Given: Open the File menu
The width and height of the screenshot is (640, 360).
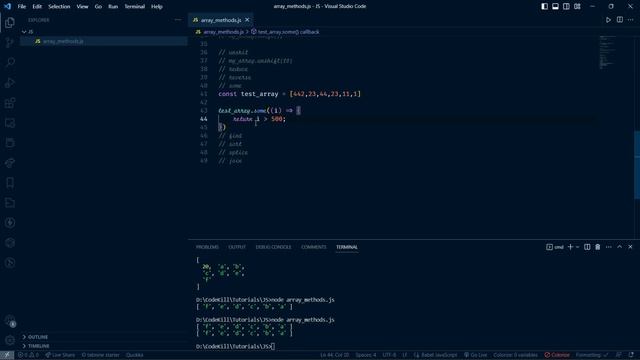Looking at the screenshot, I should (22, 7).
